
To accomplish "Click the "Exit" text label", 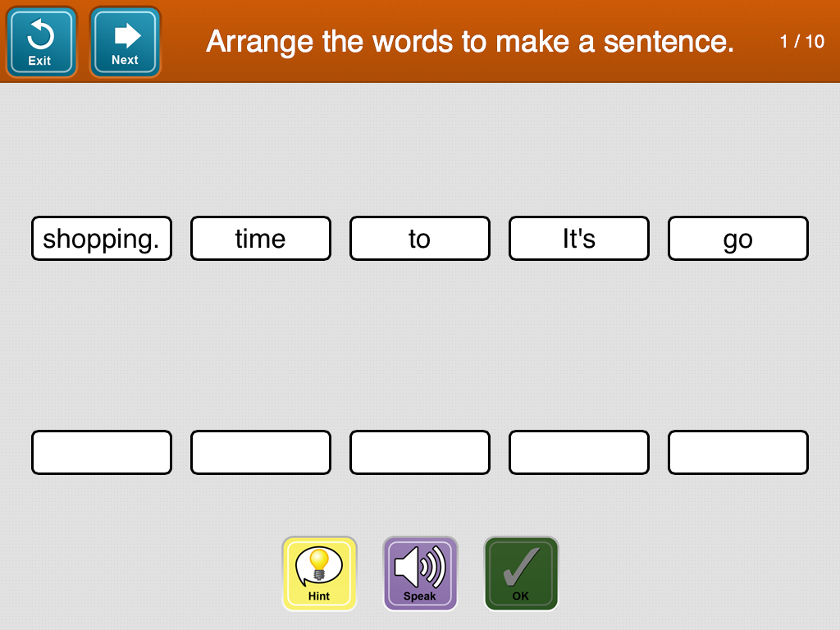I will pyautogui.click(x=39, y=61).
